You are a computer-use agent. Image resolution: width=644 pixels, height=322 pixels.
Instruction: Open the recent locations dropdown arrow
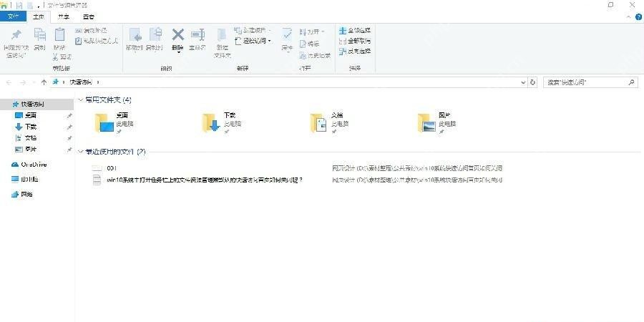pyautogui.click(x=33, y=82)
